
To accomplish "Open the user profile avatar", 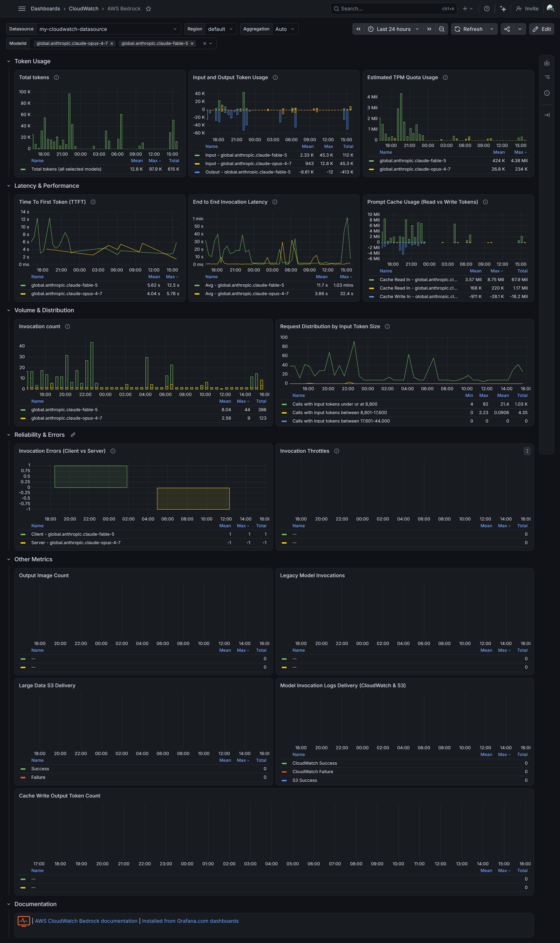I will click(x=550, y=8).
